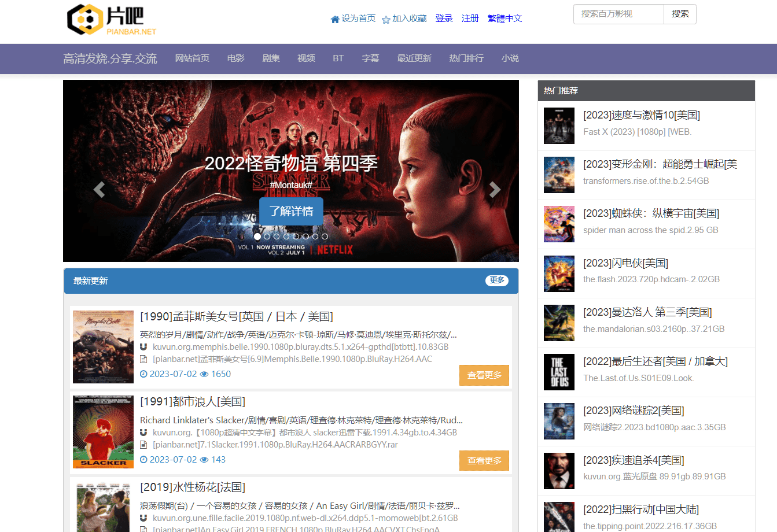Open 闪电侠 thumbnail in 热门推荐

tap(559, 274)
